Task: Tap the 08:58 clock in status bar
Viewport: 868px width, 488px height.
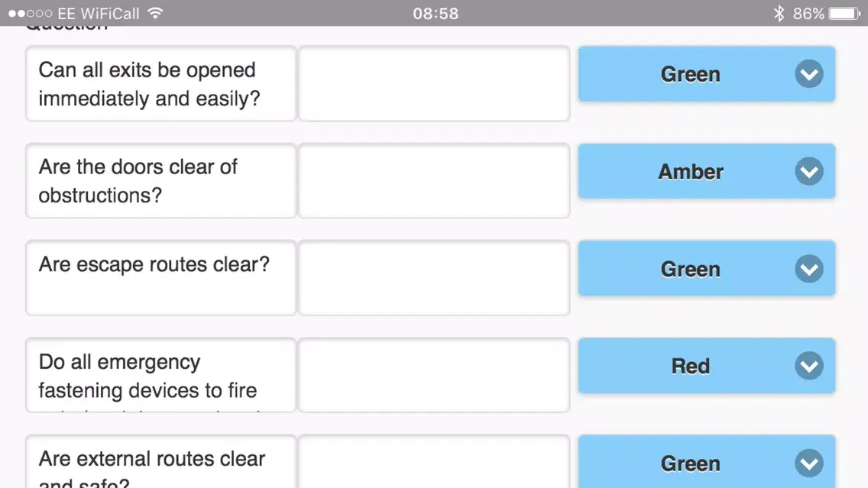Action: tap(436, 13)
